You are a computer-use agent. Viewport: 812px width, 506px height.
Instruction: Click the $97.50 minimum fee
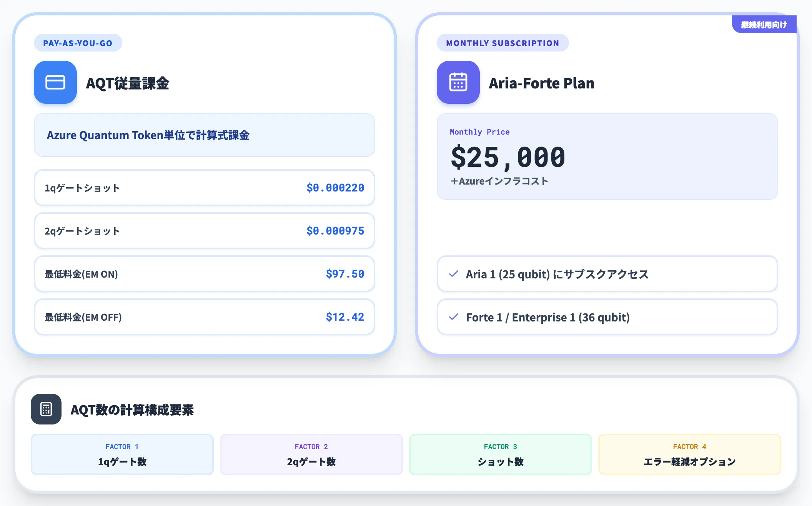point(345,274)
